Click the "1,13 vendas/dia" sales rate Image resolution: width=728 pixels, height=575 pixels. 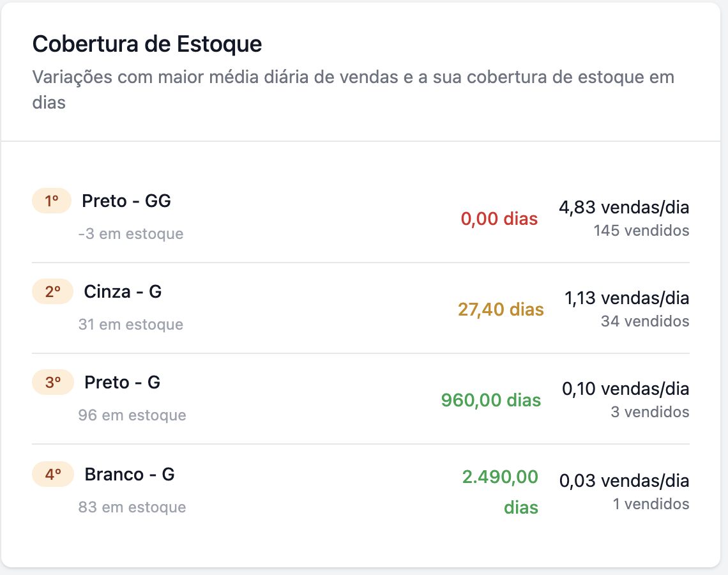[x=626, y=298]
